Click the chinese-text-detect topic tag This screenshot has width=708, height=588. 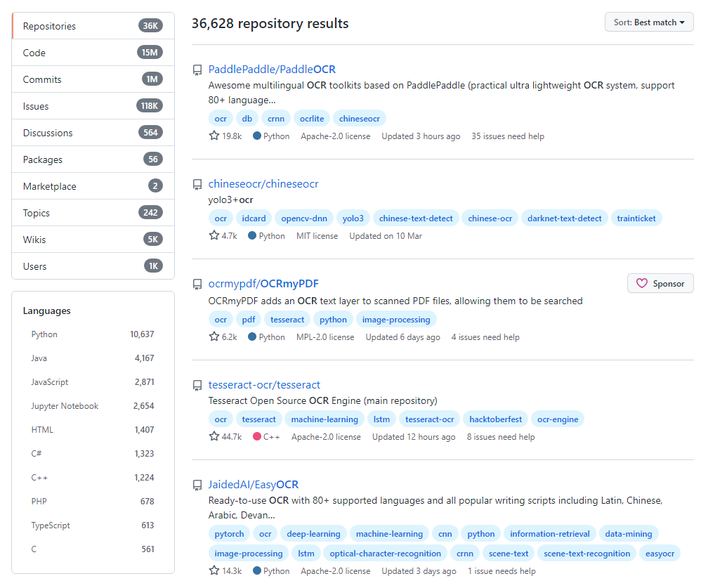(x=416, y=218)
